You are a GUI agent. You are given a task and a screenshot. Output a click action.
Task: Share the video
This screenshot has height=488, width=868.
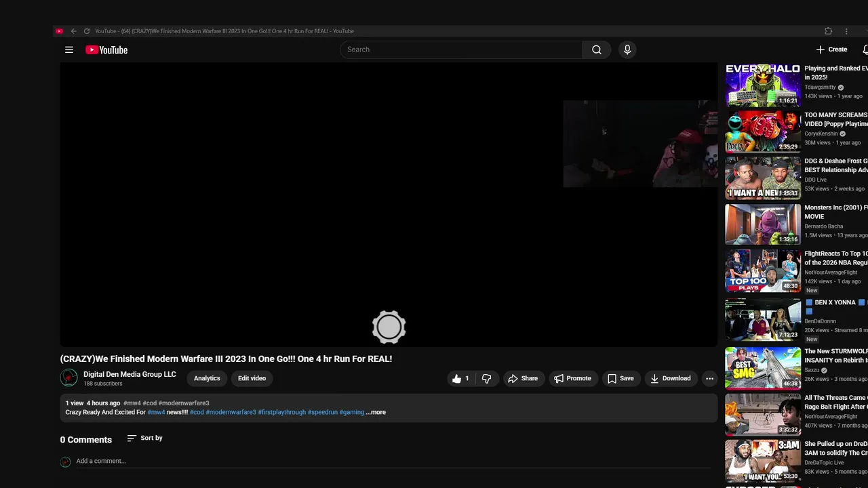[x=522, y=378]
